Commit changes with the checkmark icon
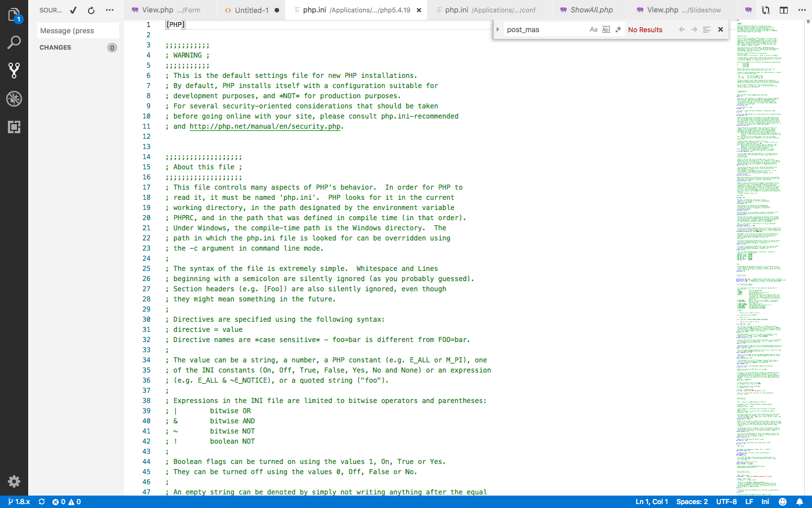Viewport: 812px width, 508px height. click(73, 10)
